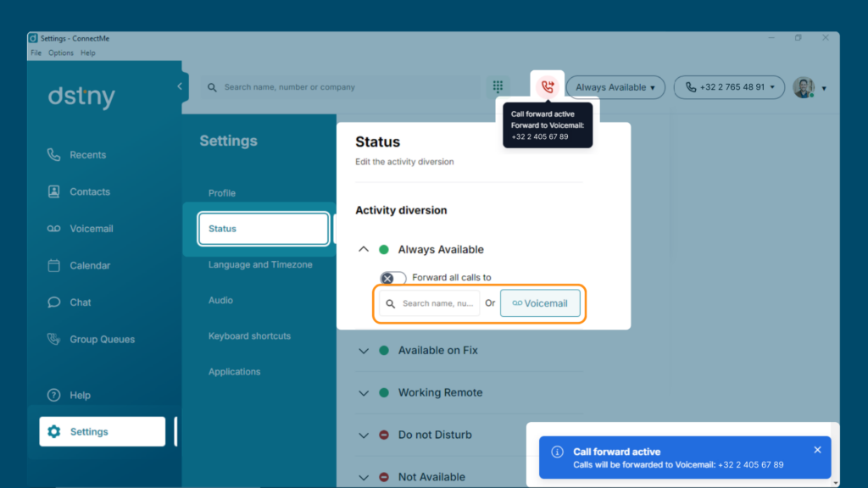Open the Options menu
Viewport: 868px width, 488px height.
pos(61,53)
